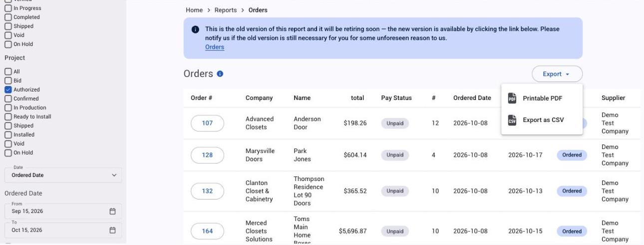The width and height of the screenshot is (644, 245).
Task: Click the 2026-10-17 date cell
Action: coord(525,155)
